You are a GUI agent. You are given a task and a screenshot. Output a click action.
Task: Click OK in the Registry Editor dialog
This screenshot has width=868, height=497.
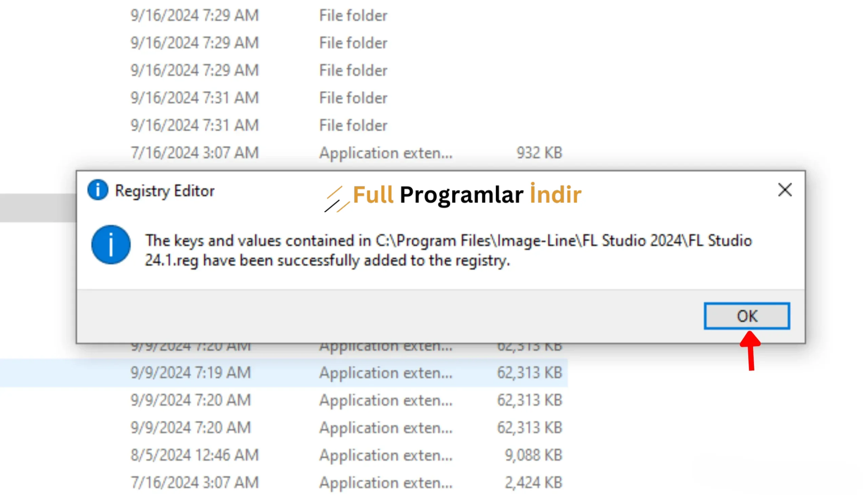[747, 316]
